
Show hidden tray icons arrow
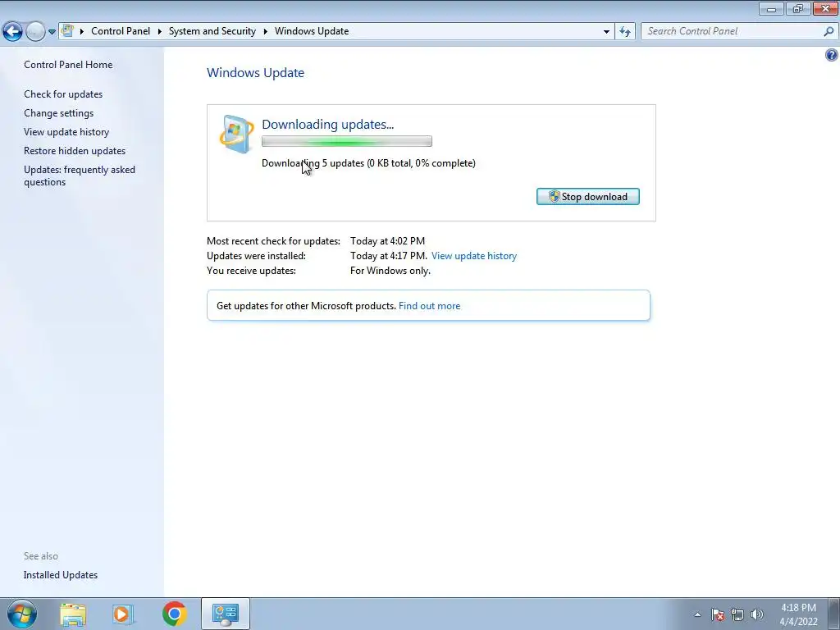[697, 614]
